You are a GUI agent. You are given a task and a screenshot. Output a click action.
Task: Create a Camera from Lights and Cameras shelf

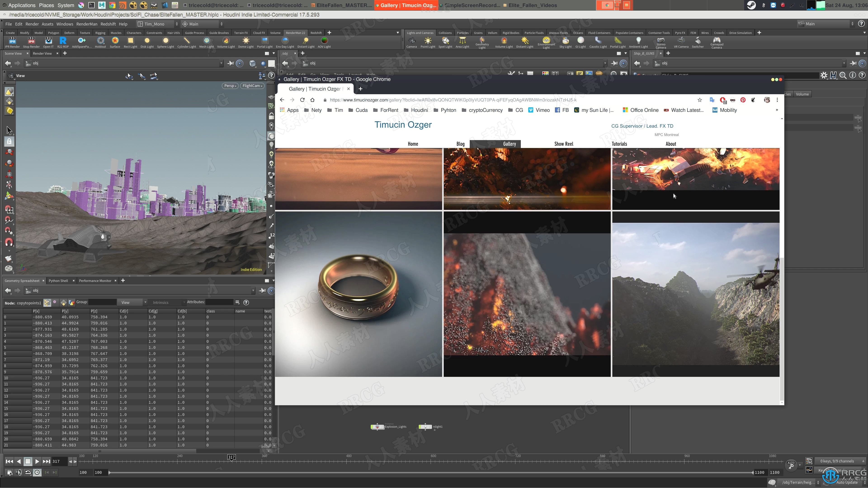click(411, 42)
